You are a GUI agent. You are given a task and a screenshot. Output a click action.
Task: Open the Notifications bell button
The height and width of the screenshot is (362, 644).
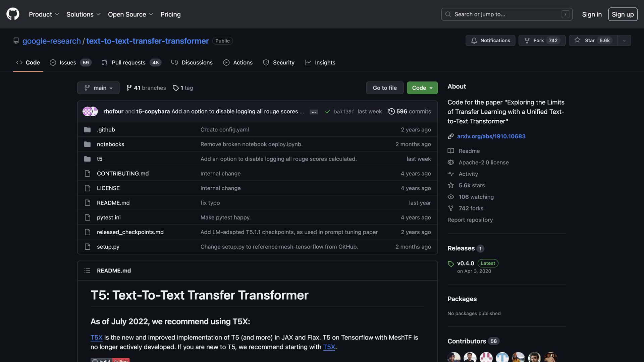pos(490,41)
